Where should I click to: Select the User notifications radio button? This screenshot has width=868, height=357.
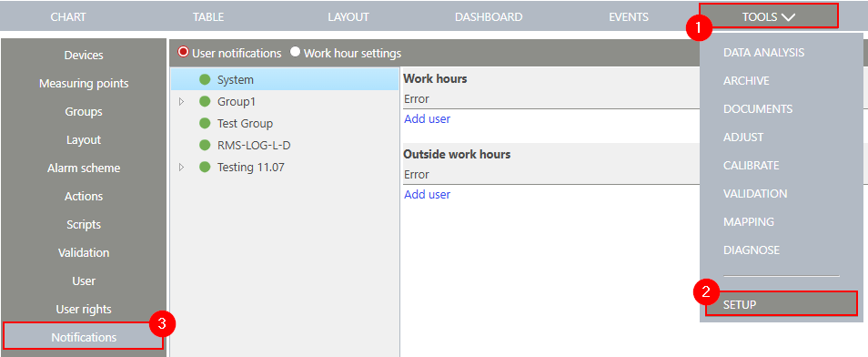click(x=183, y=52)
